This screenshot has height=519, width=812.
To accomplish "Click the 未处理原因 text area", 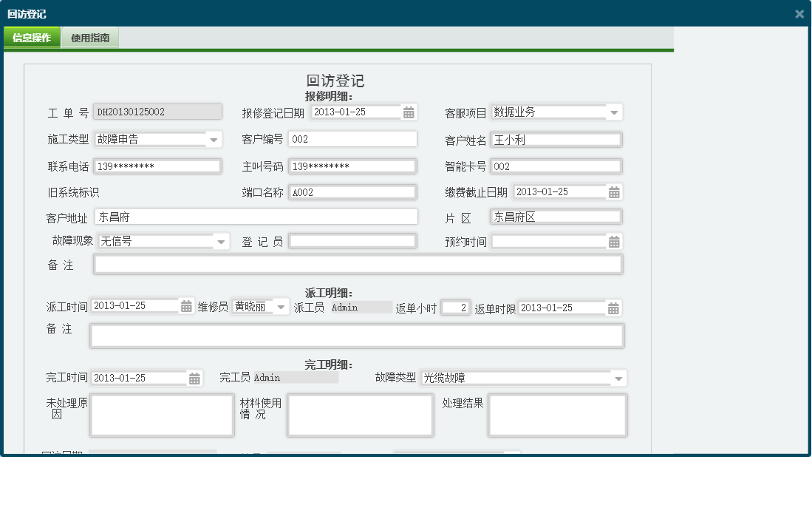I will 161,415.
